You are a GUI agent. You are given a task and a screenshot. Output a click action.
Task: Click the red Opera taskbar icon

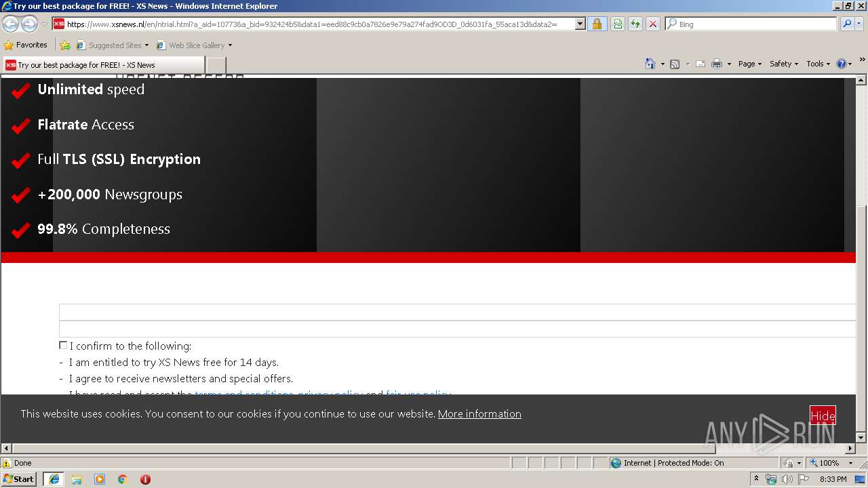coord(145,479)
